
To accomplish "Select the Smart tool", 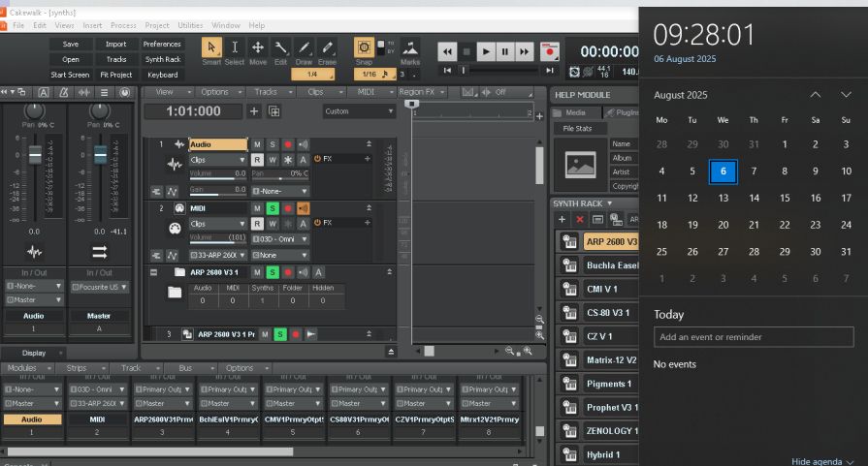I will coord(211,48).
